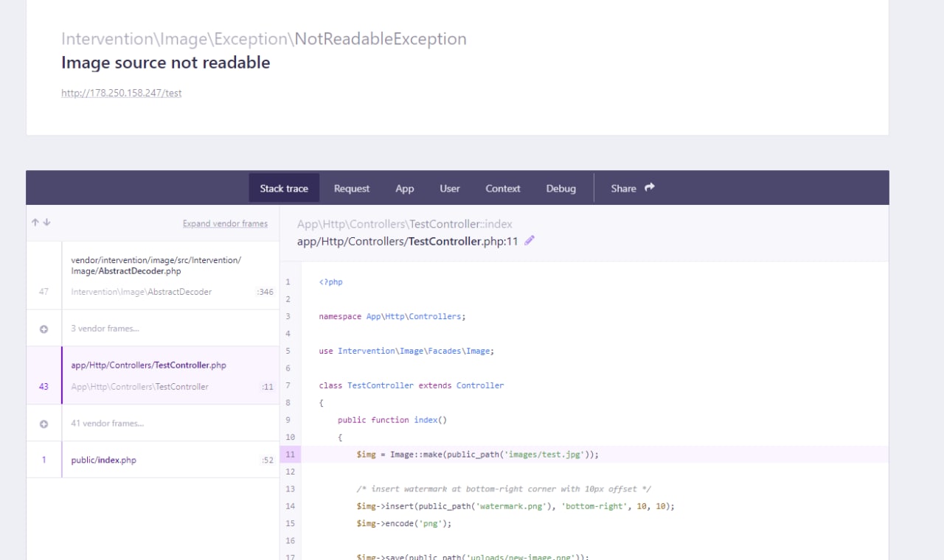This screenshot has height=560, width=944.
Task: Click highlighted line 11 with Image::make code
Action: pyautogui.click(x=584, y=455)
